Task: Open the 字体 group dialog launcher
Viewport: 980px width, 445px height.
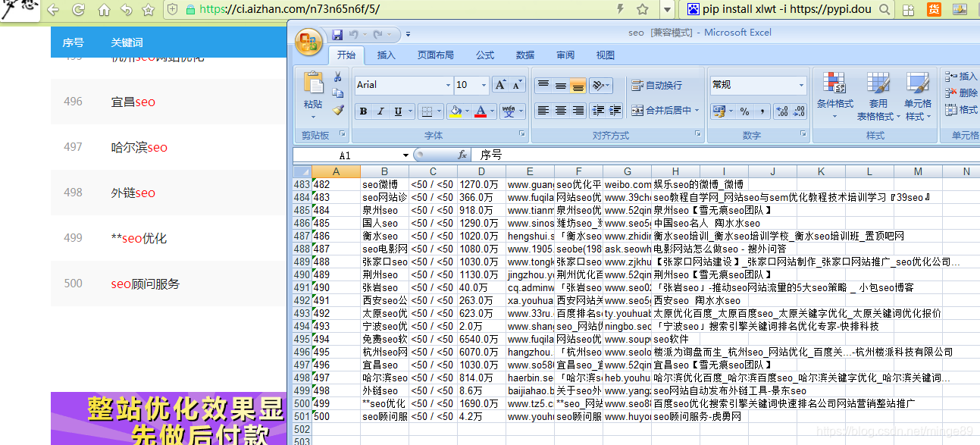Action: (521, 135)
